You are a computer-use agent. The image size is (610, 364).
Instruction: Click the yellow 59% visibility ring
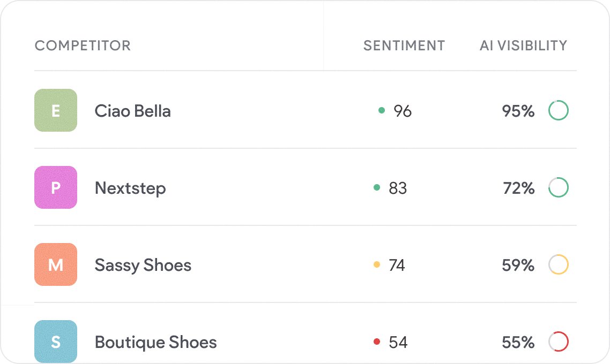click(x=558, y=264)
